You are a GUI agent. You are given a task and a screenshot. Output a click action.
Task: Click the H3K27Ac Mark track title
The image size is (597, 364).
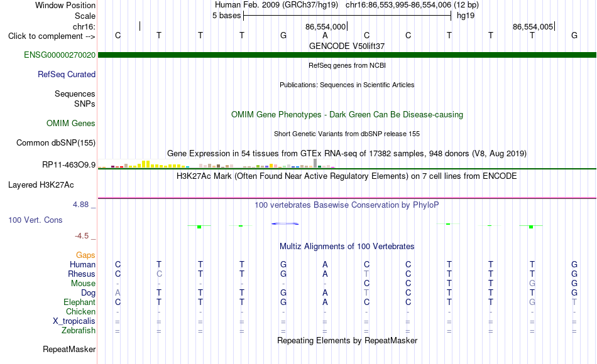347,176
